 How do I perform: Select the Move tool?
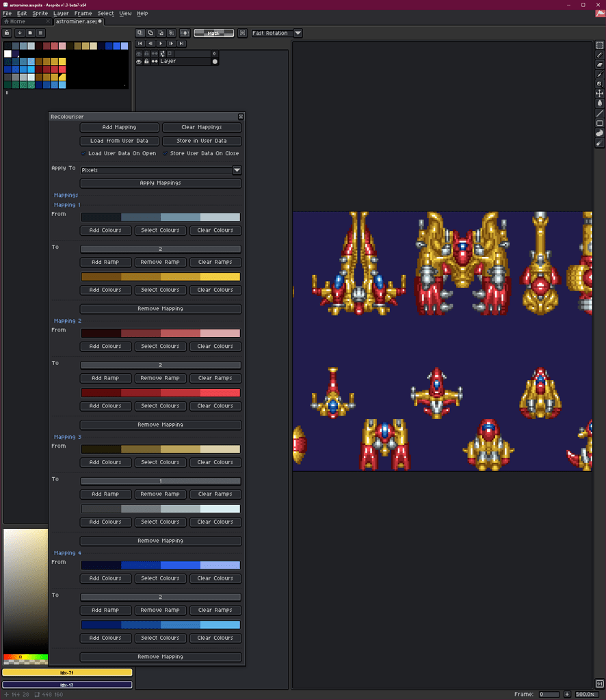[x=600, y=93]
